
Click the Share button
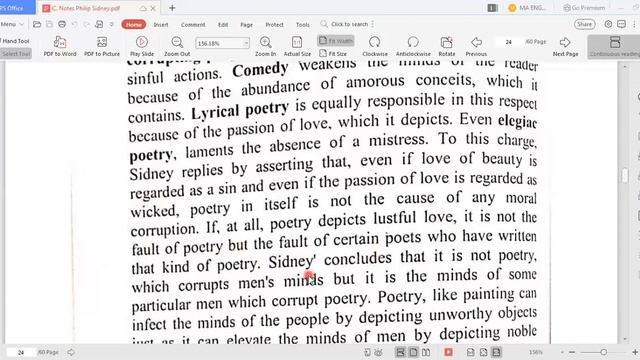point(584,24)
